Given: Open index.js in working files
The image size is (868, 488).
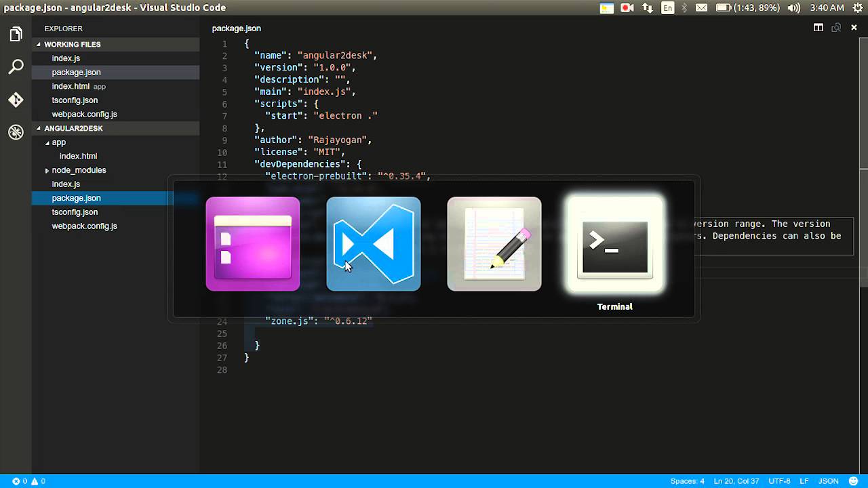Looking at the screenshot, I should click(x=66, y=58).
